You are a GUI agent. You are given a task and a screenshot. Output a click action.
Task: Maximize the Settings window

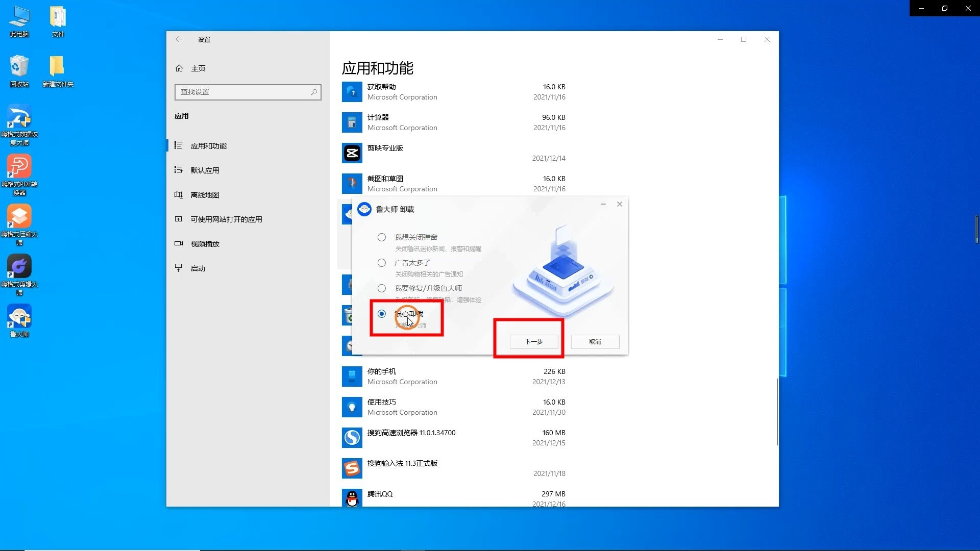[744, 39]
